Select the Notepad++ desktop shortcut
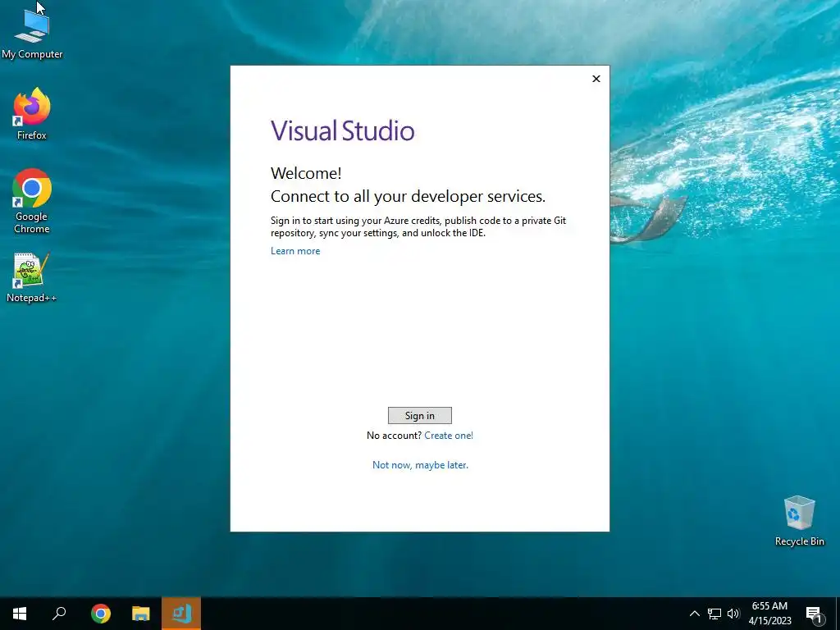The image size is (840, 630). point(32,277)
